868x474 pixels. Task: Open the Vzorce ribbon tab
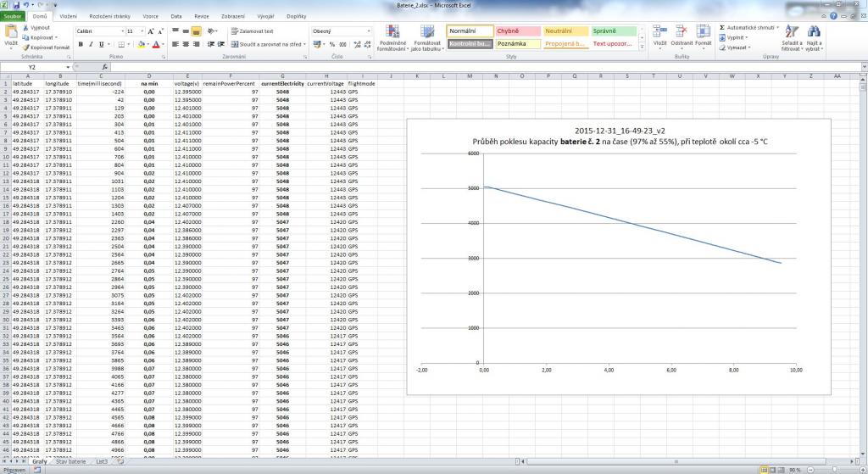150,16
